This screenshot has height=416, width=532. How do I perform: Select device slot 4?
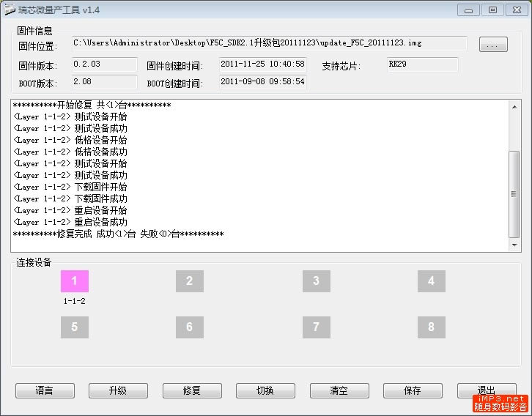[431, 281]
